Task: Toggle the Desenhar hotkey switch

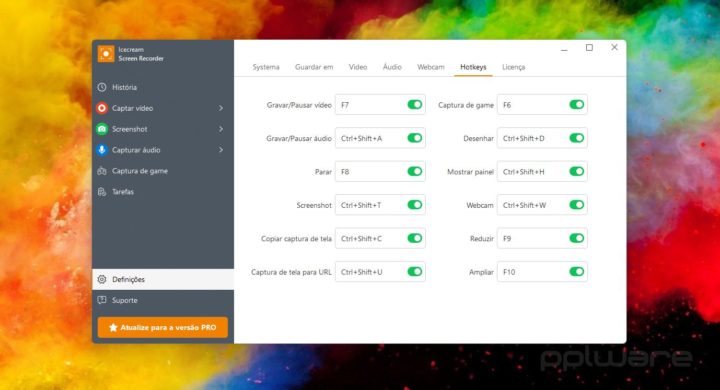Action: pos(577,138)
